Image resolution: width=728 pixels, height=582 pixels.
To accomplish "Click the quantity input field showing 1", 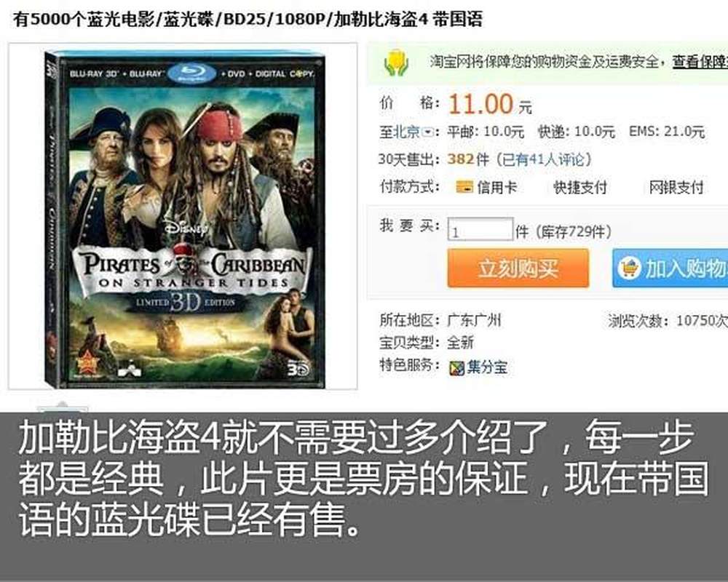I will [x=480, y=230].
